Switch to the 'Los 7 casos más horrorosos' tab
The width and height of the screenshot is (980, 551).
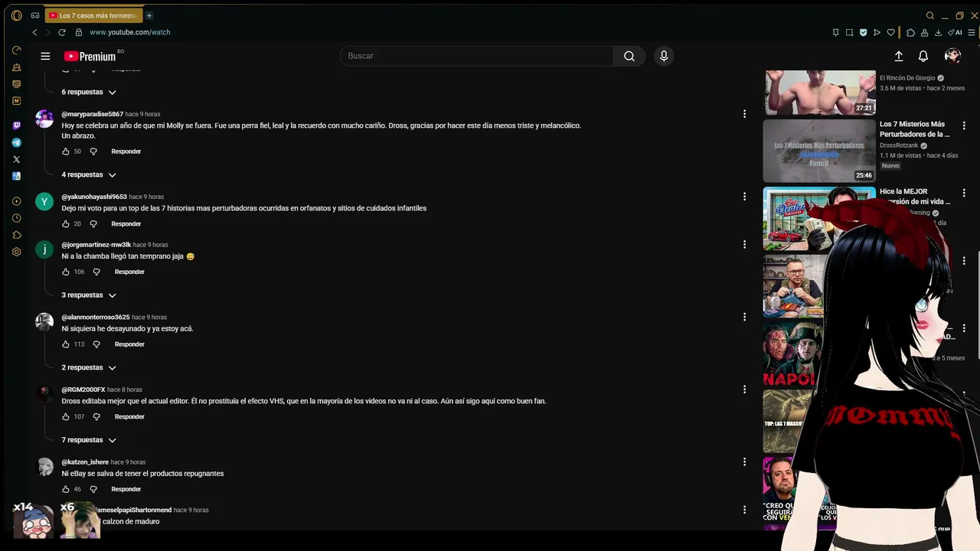[x=93, y=15]
